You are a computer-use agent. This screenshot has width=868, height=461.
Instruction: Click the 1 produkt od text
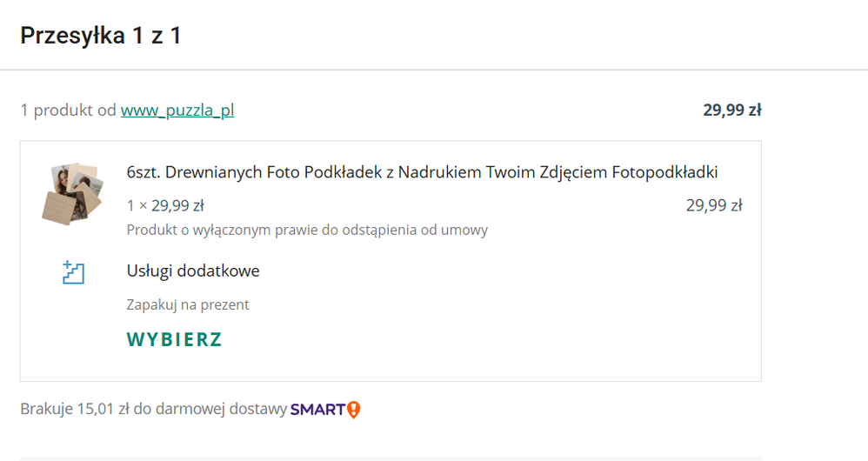[x=69, y=110]
